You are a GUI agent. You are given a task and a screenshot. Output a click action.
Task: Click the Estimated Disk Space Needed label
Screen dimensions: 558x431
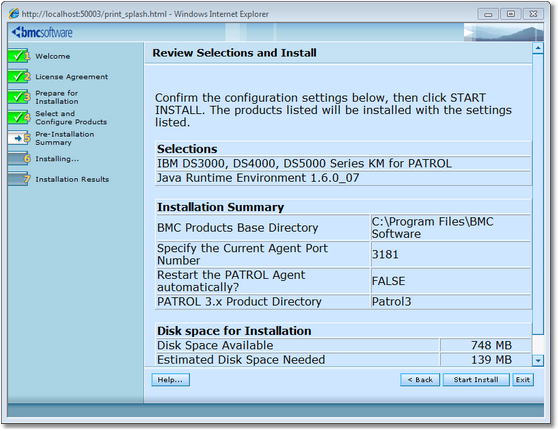[x=241, y=360]
